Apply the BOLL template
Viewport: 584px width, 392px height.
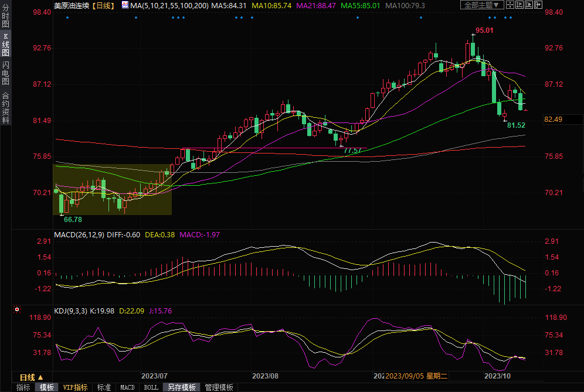(151, 387)
